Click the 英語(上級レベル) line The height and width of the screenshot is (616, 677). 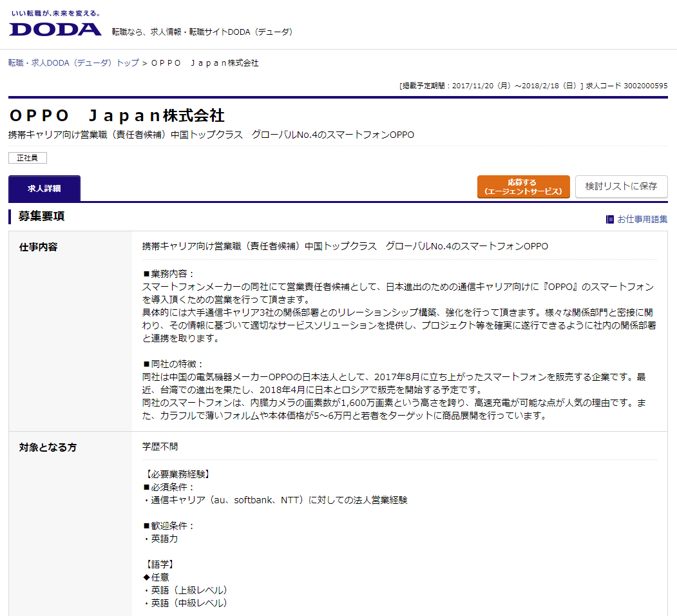186,590
